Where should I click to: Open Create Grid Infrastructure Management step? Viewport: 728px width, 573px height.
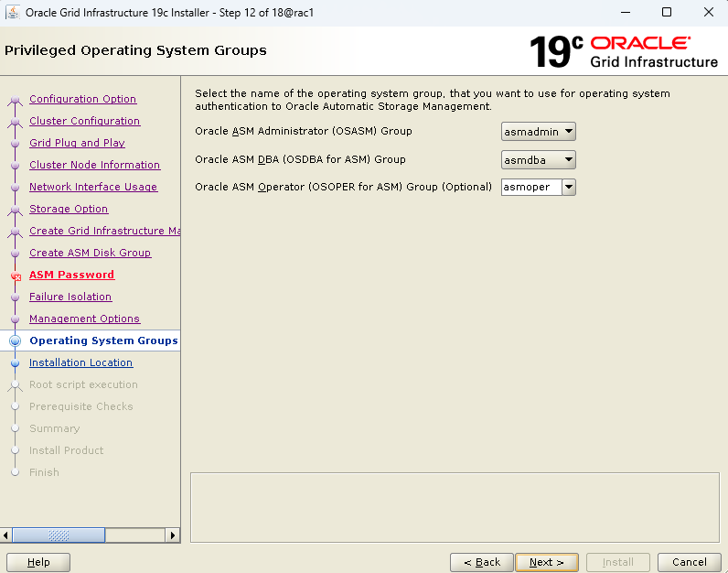[x=105, y=231]
